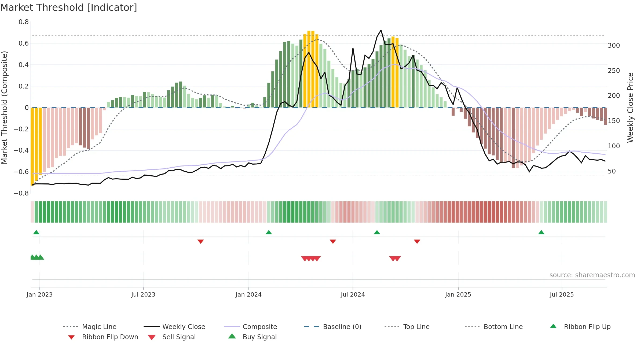644x362 pixels.
Task: Toggle the Buy Signal legend entry
Action: click(x=252, y=337)
